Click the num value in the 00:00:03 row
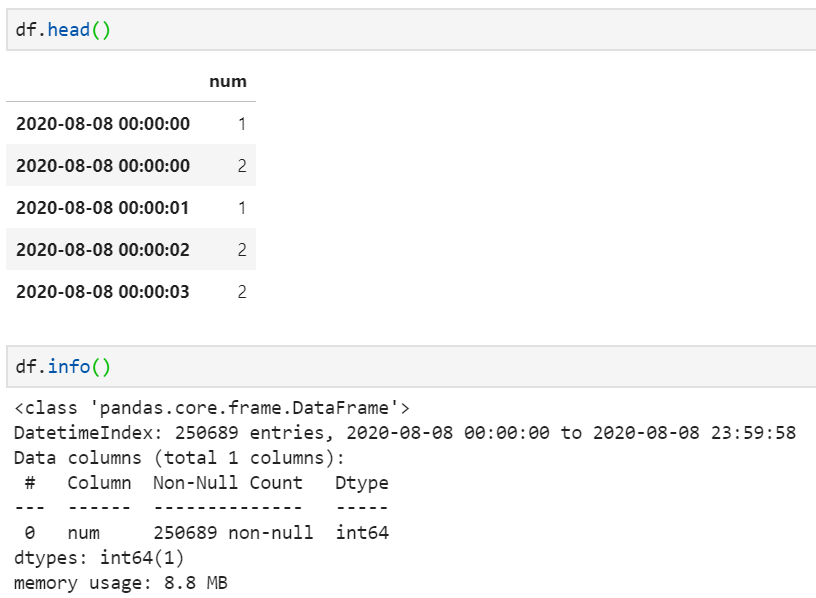This screenshot has height=598, width=816. [241, 292]
